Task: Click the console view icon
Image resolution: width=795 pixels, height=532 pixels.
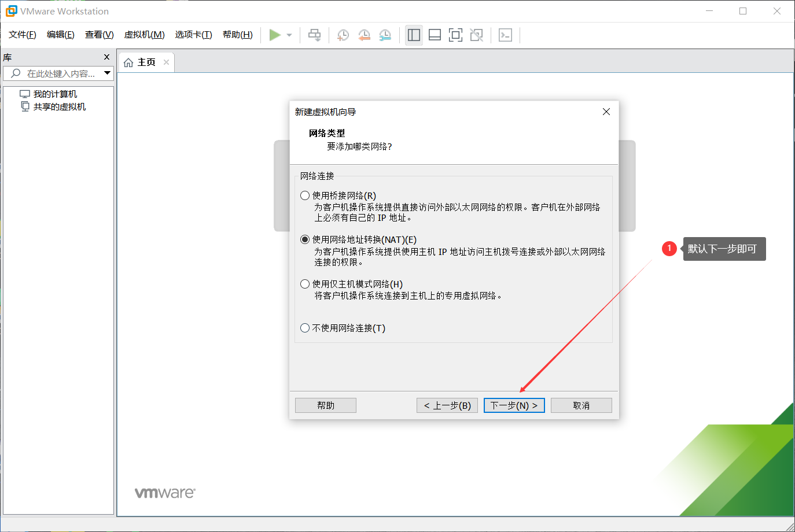Action: pos(505,35)
